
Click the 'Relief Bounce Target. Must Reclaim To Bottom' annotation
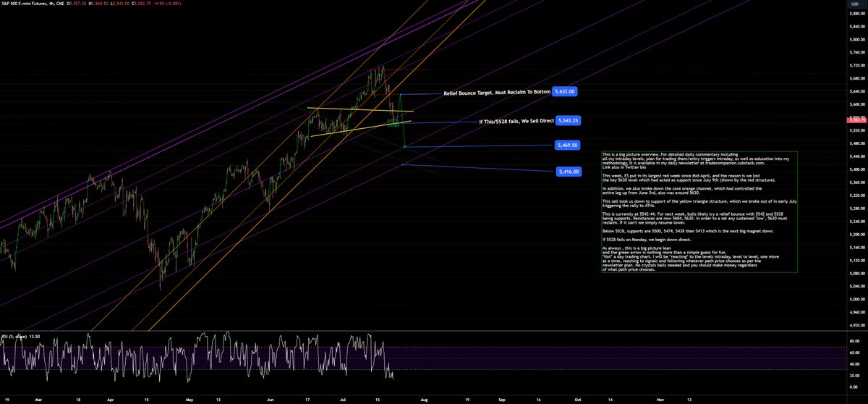497,93
